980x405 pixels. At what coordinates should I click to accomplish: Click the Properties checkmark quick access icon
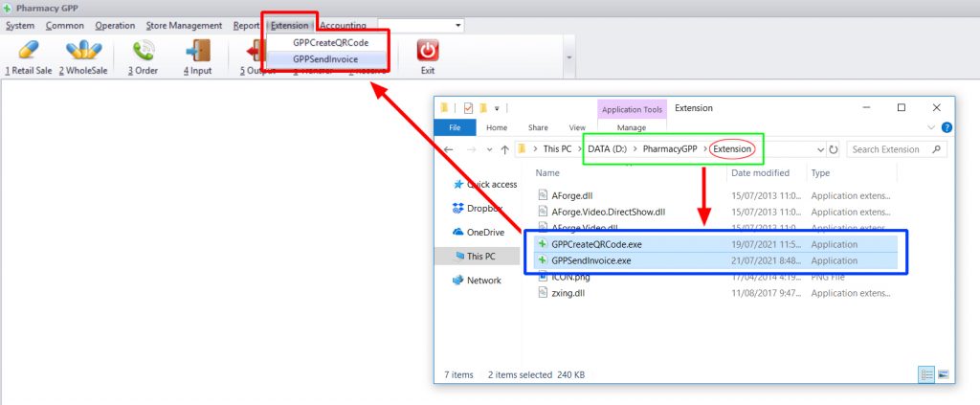[x=468, y=107]
